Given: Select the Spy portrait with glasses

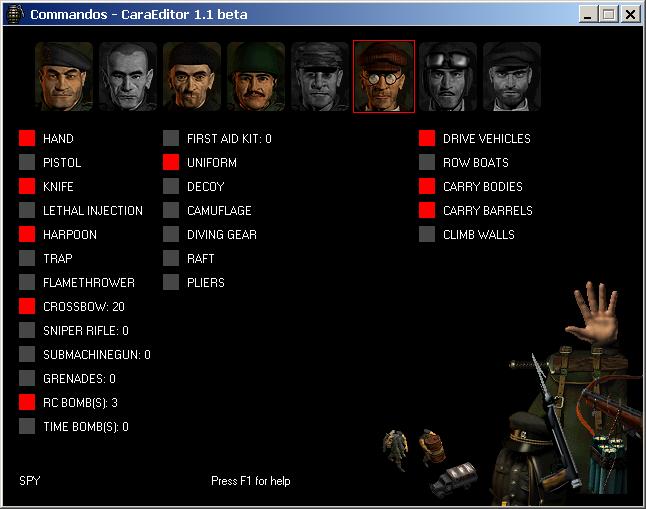Looking at the screenshot, I should (384, 77).
